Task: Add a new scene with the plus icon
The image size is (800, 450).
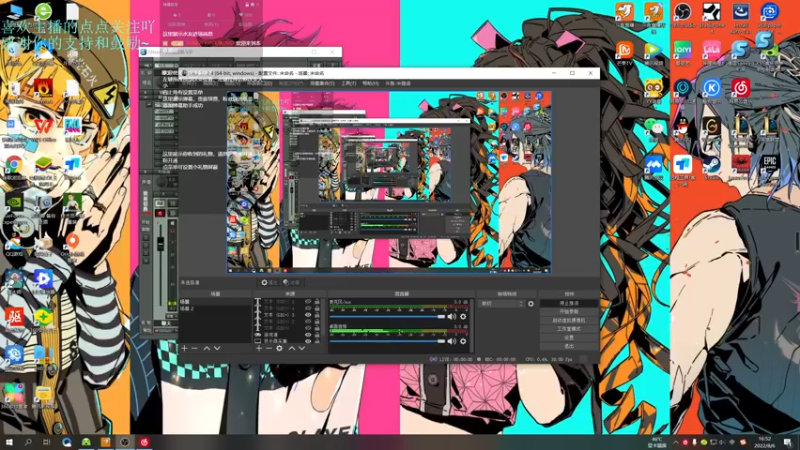Action: tap(184, 348)
